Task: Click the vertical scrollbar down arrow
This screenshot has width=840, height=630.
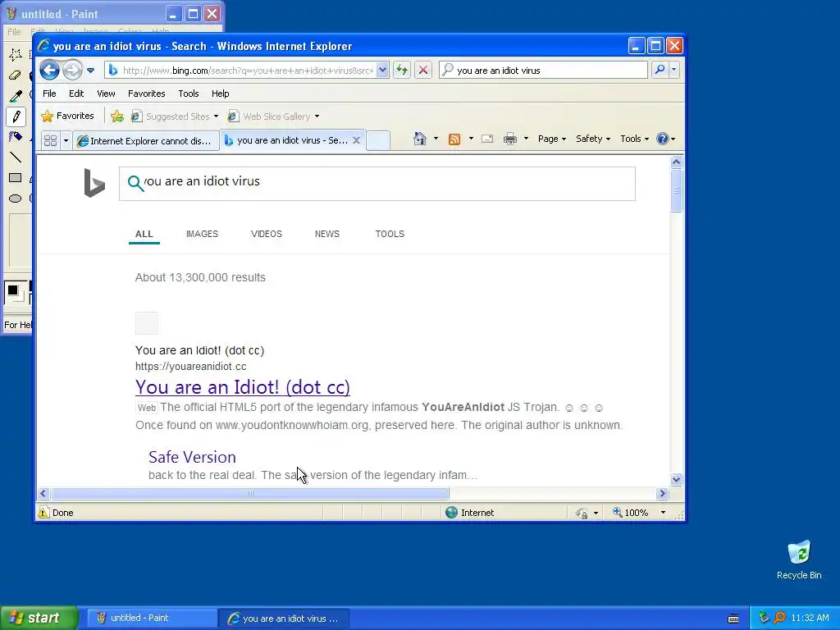Action: point(676,479)
